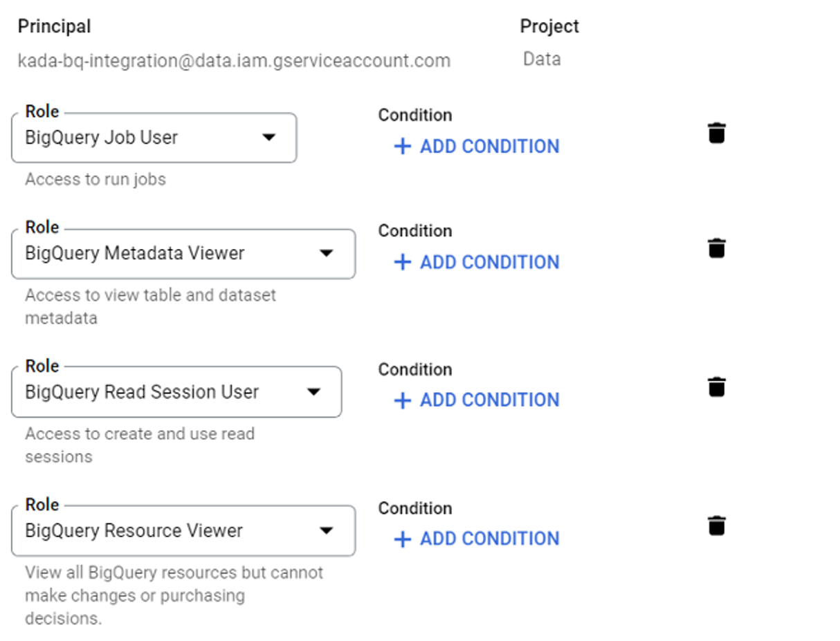Click ADD CONDITION text for Read Session User
840x641 pixels.
[x=489, y=400]
